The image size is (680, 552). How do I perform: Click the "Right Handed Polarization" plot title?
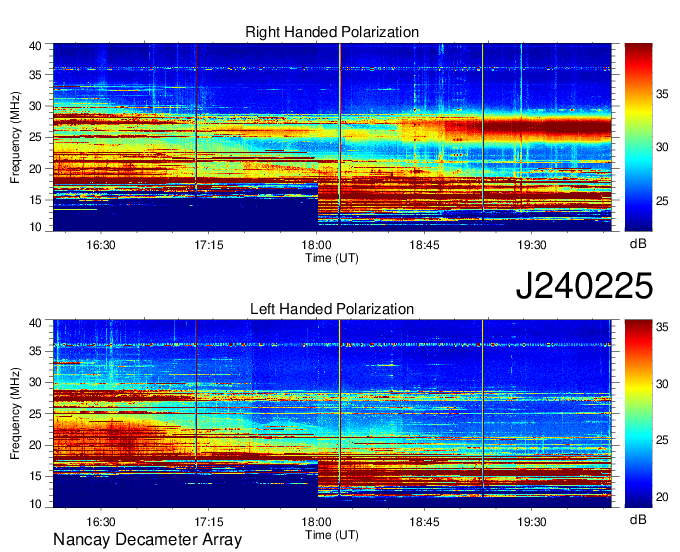(x=332, y=32)
